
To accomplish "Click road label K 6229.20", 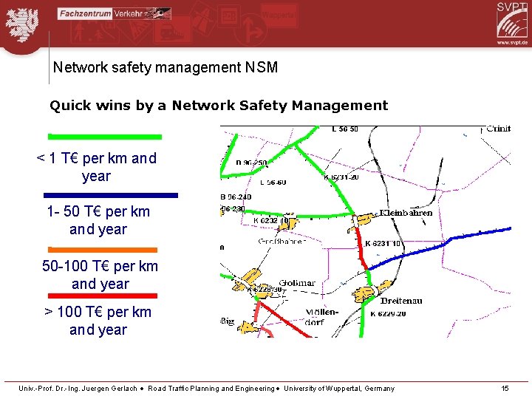I will click(x=388, y=313).
